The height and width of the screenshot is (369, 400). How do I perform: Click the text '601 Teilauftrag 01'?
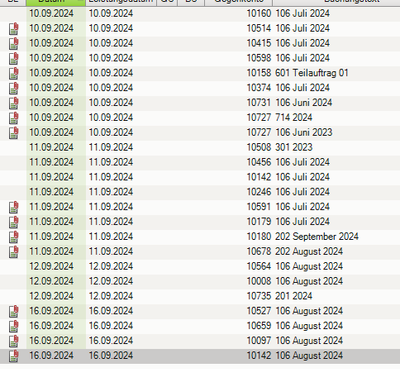(x=312, y=73)
